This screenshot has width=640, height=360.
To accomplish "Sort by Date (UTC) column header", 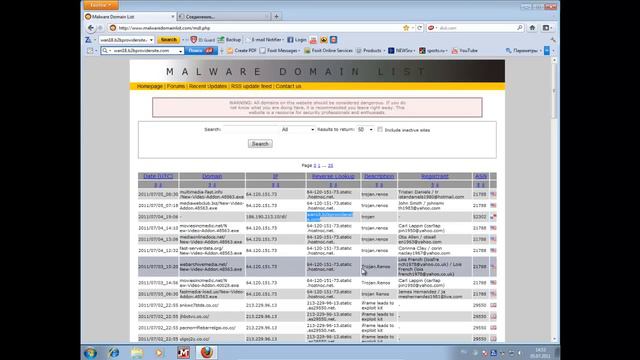I will pos(158,176).
